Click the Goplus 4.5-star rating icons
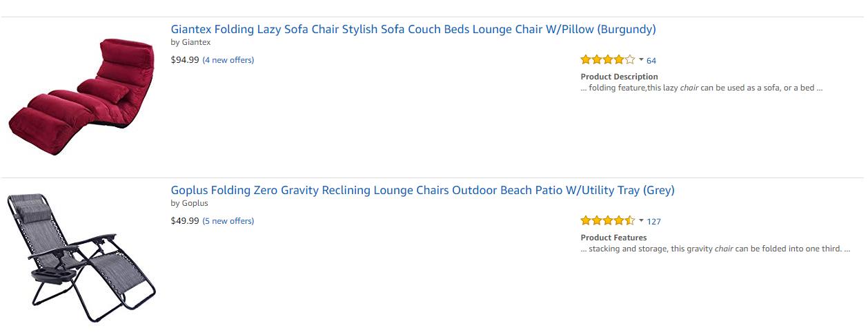Image resolution: width=868 pixels, height=335 pixels. (607, 221)
